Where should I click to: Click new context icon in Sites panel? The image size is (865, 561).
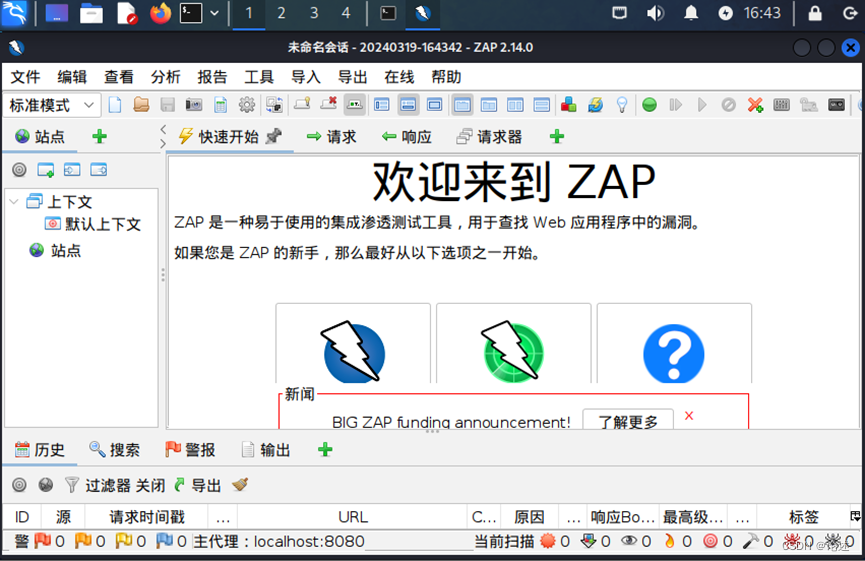click(46, 169)
